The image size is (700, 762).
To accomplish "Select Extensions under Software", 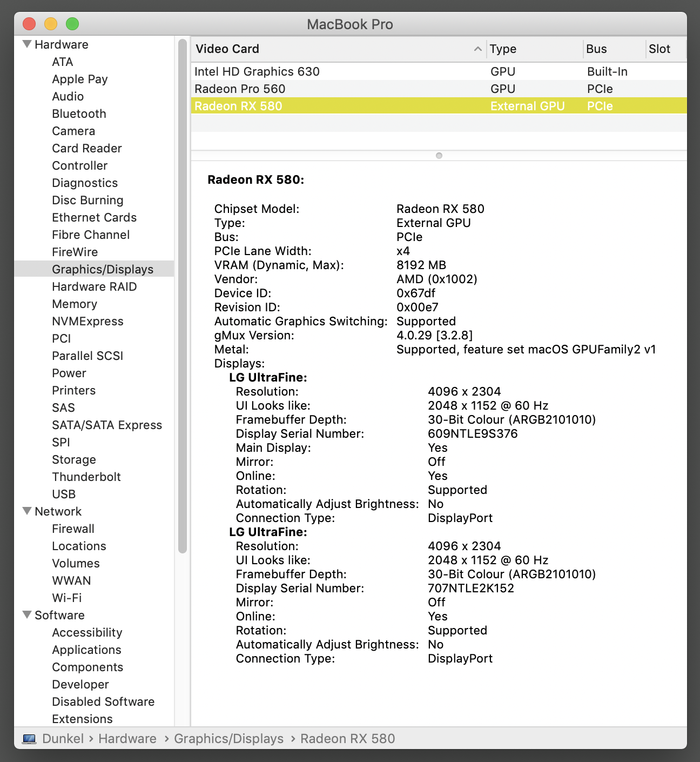I will click(x=83, y=719).
